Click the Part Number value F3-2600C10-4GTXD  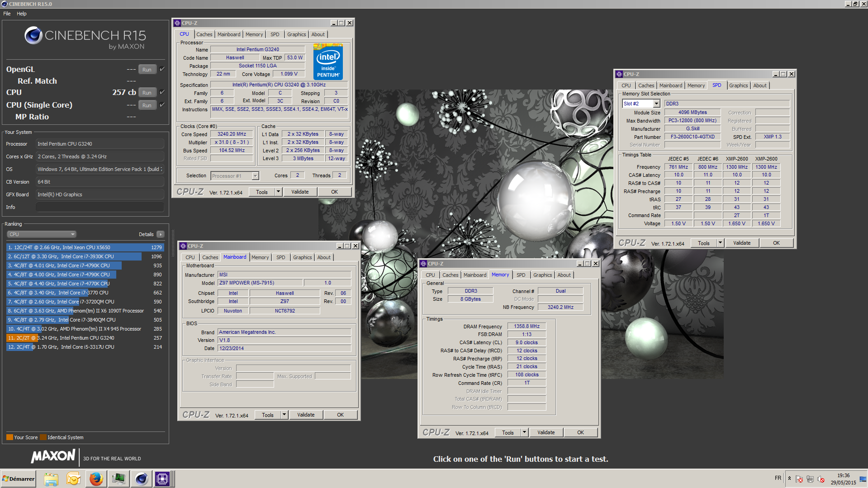(693, 137)
